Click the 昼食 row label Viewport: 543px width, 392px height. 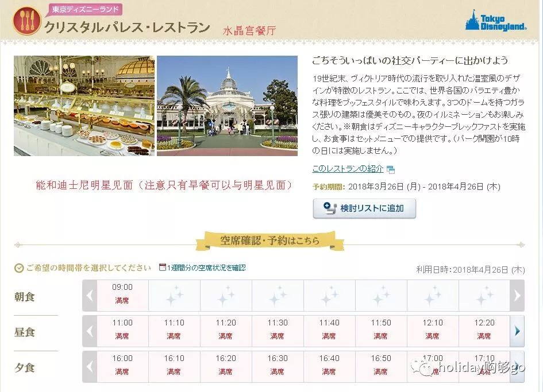point(25,332)
